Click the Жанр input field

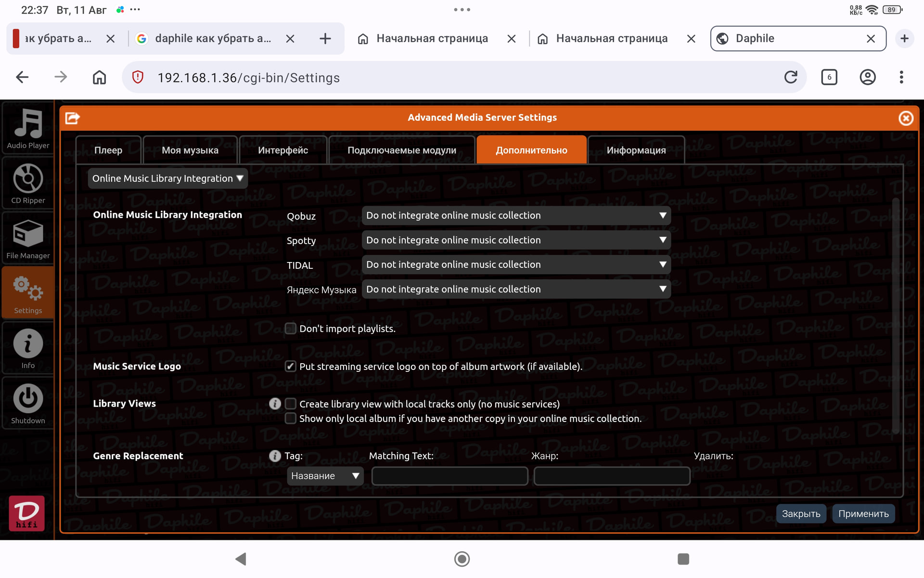coord(612,476)
